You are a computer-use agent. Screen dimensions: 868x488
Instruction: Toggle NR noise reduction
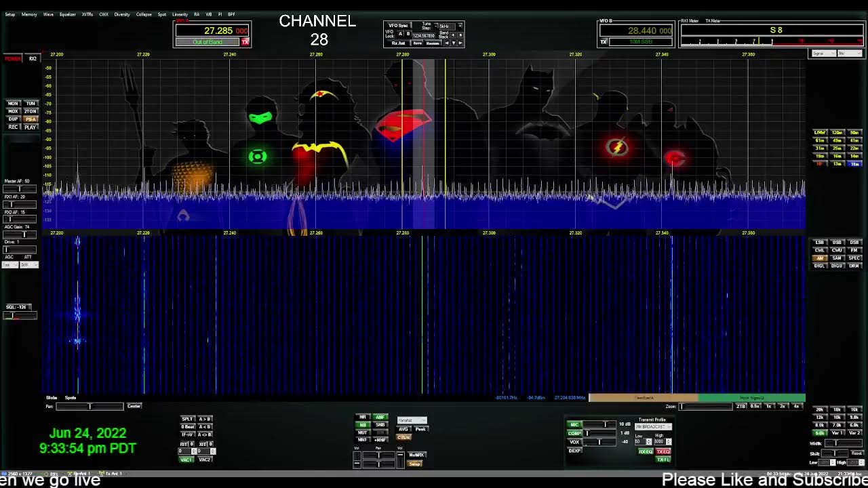(363, 418)
